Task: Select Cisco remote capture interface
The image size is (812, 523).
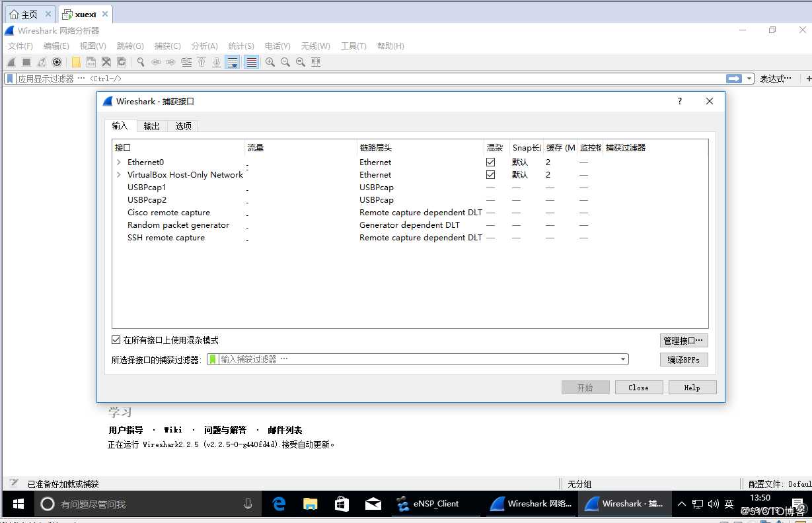Action: pos(410,213)
